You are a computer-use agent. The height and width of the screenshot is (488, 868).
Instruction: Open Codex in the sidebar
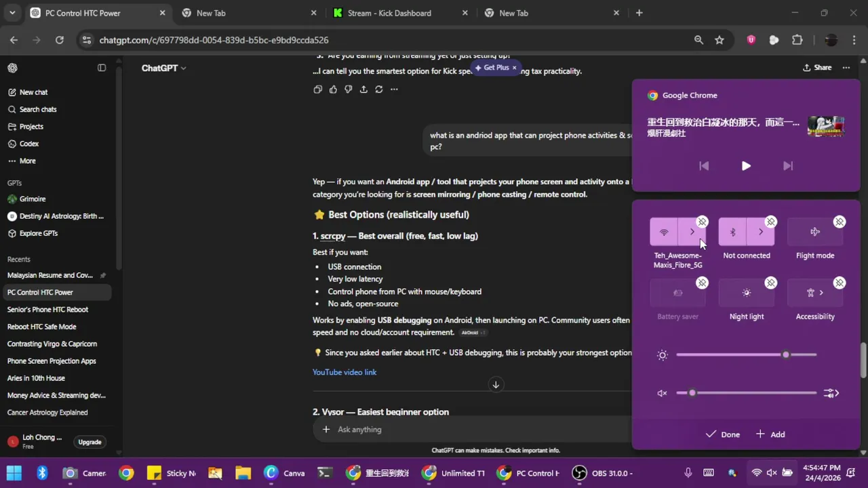[58, 144]
